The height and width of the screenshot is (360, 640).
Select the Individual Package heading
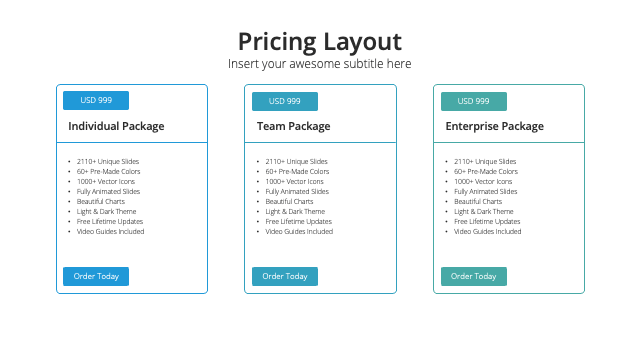coord(116,127)
